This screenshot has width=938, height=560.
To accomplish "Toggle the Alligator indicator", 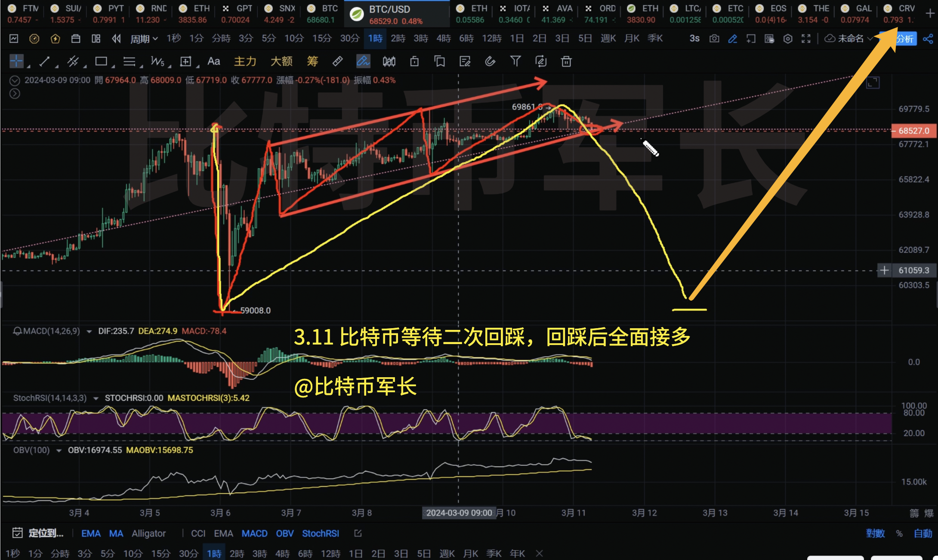I will (148, 533).
